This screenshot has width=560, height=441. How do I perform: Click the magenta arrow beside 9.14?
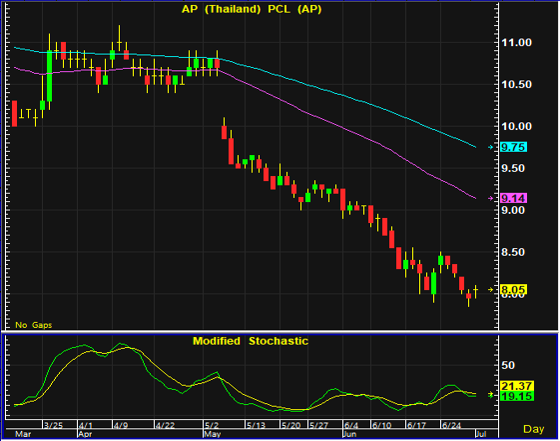pyautogui.click(x=491, y=198)
